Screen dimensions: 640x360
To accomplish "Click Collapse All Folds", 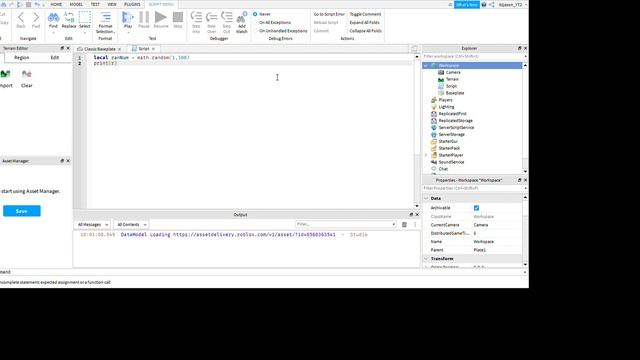I will [x=366, y=31].
